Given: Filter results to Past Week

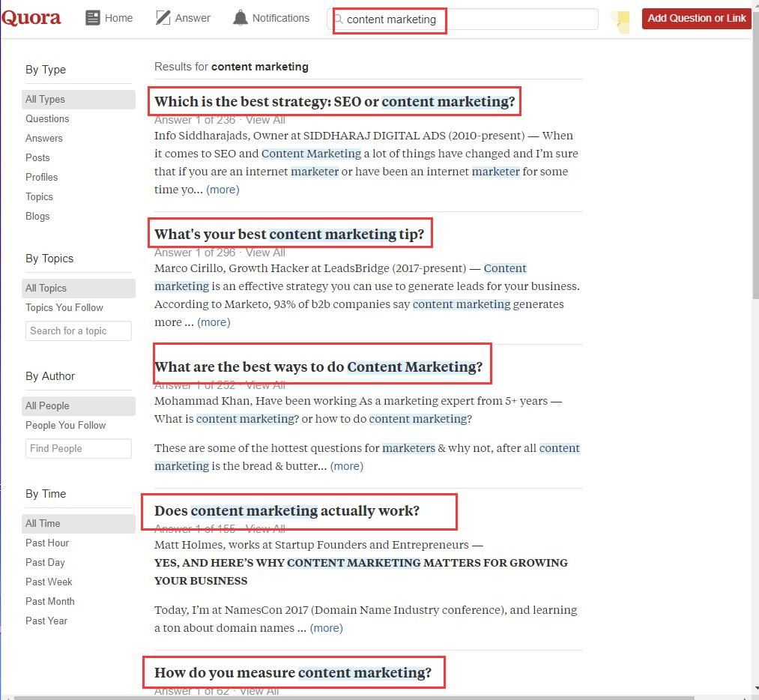Looking at the screenshot, I should pos(49,582).
